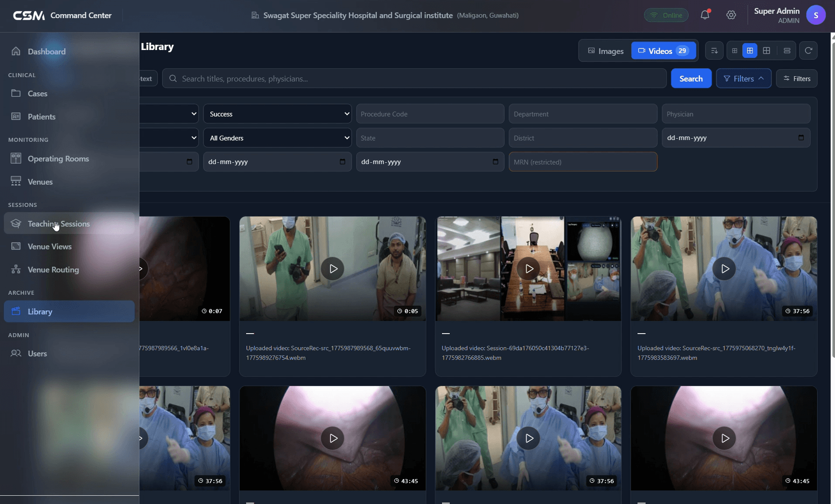
Task: Click the Patients card icon
Action: 16,117
